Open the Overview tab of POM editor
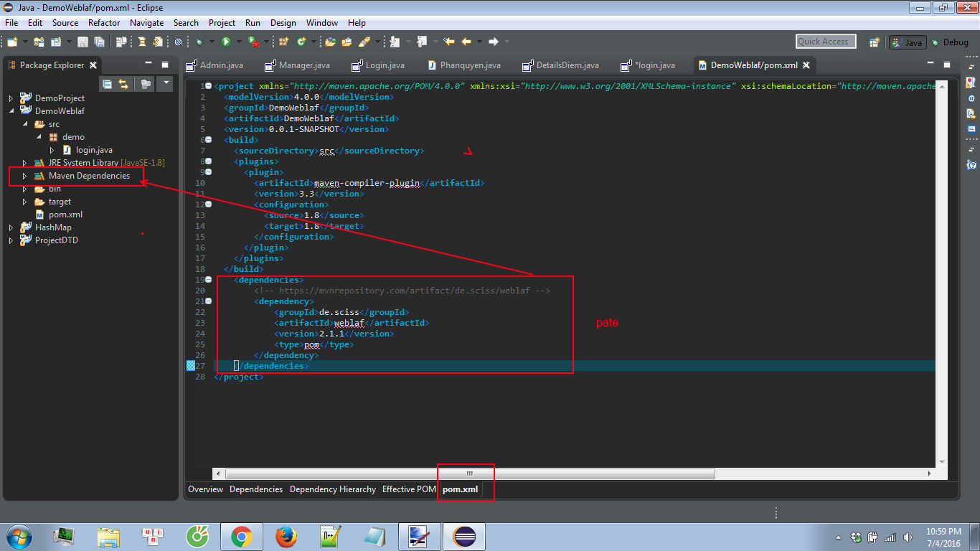 pyautogui.click(x=206, y=489)
